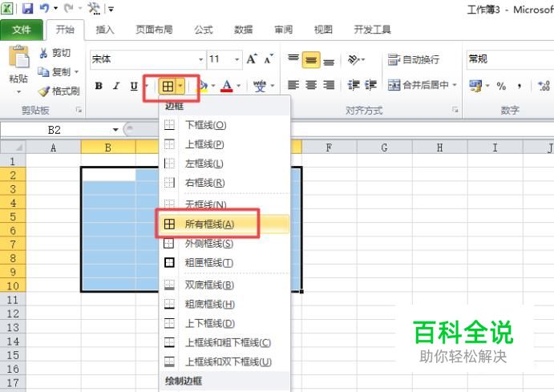This screenshot has height=392, width=554.
Task: Click the Copy icon
Action: [x=43, y=71]
